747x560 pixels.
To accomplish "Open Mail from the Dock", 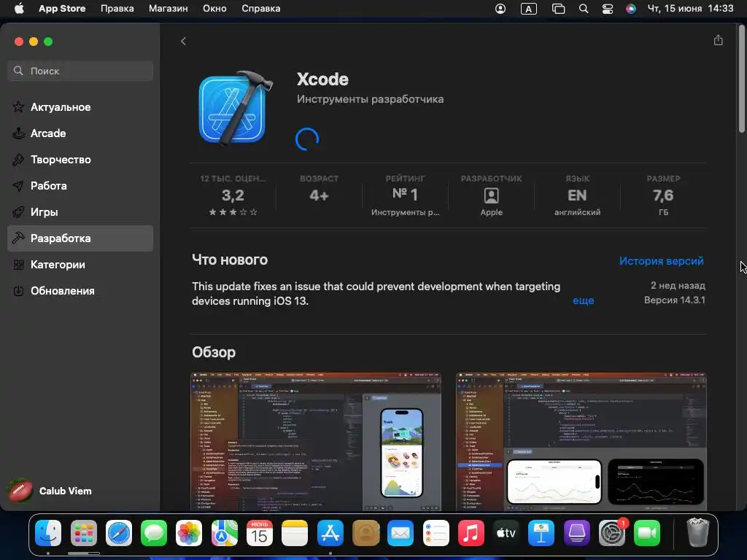I will click(400, 533).
